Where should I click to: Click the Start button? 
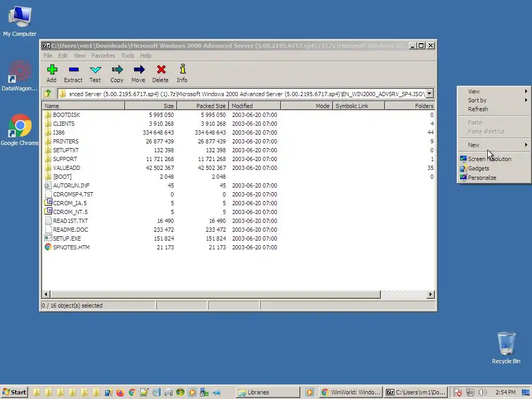pos(14,392)
